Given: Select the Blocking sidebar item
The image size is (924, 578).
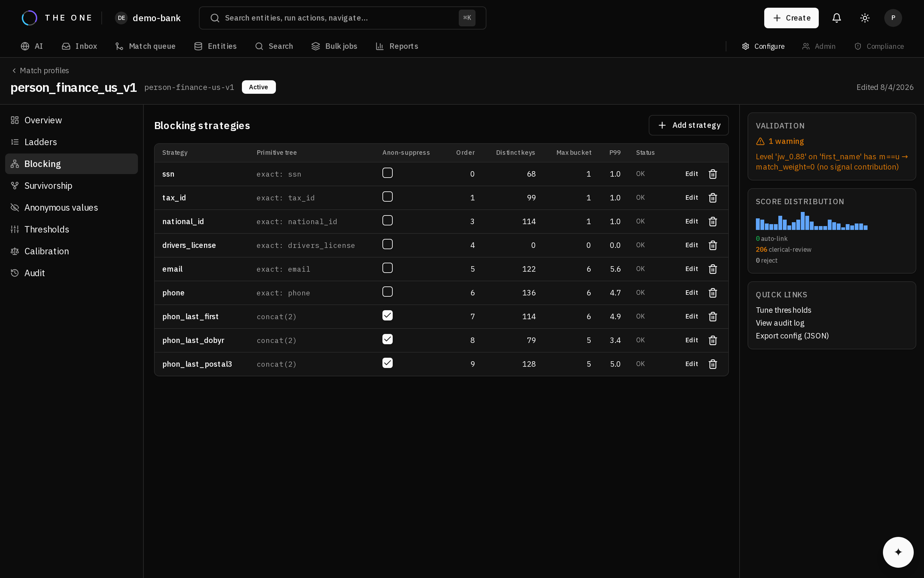Looking at the screenshot, I should pyautogui.click(x=72, y=164).
